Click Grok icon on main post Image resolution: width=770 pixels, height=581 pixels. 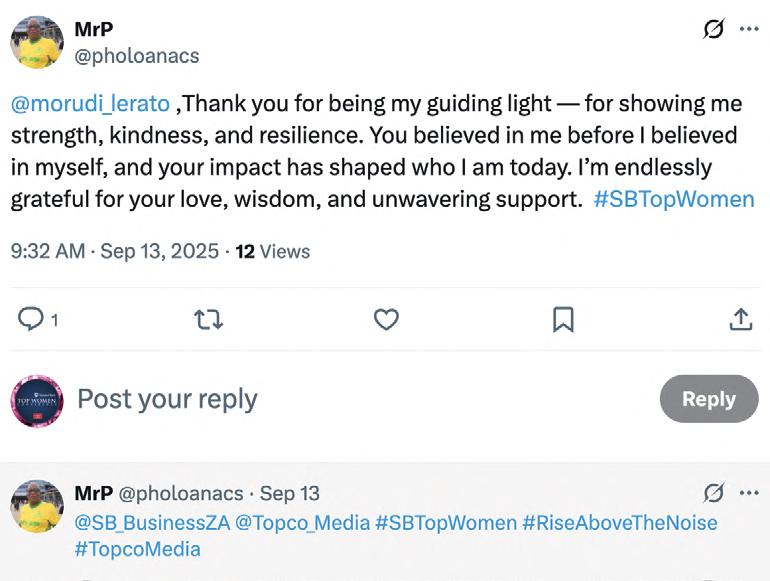tap(713, 29)
